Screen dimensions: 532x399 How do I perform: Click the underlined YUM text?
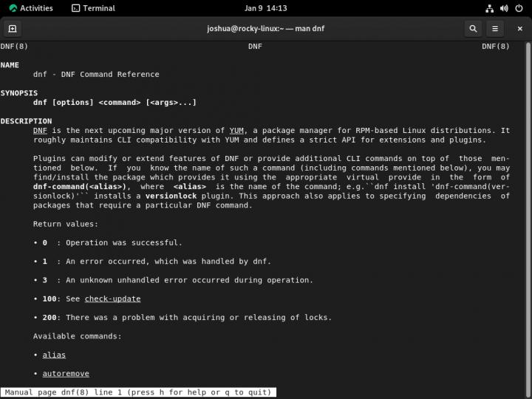coord(236,131)
